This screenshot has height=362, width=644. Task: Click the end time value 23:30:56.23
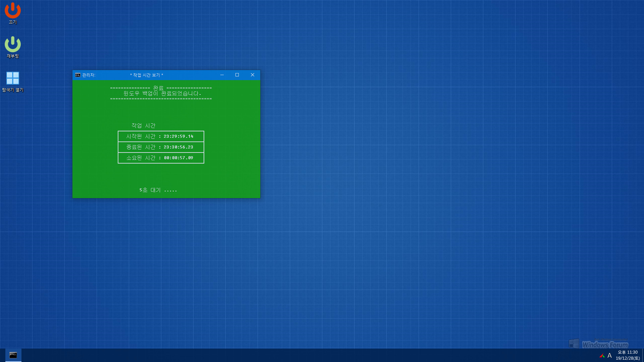[178, 147]
